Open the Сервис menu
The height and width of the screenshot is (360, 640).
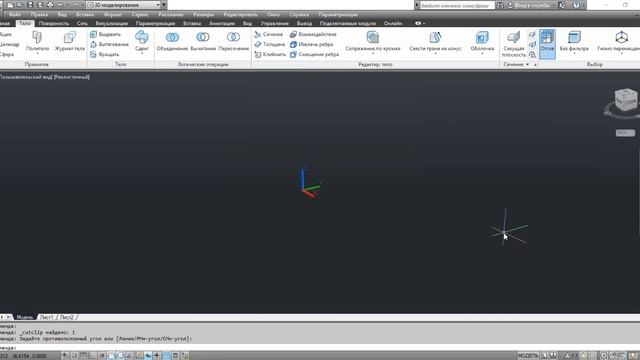tap(140, 15)
